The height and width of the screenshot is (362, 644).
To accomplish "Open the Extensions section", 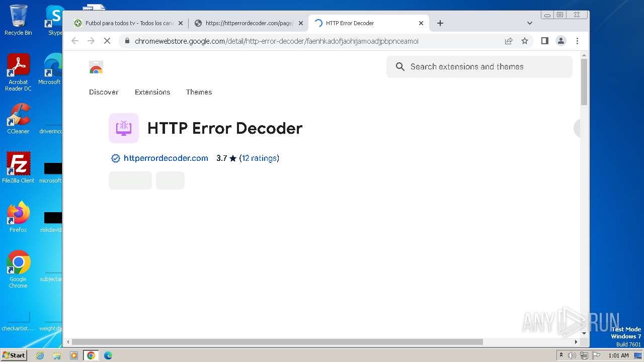I will click(x=152, y=92).
